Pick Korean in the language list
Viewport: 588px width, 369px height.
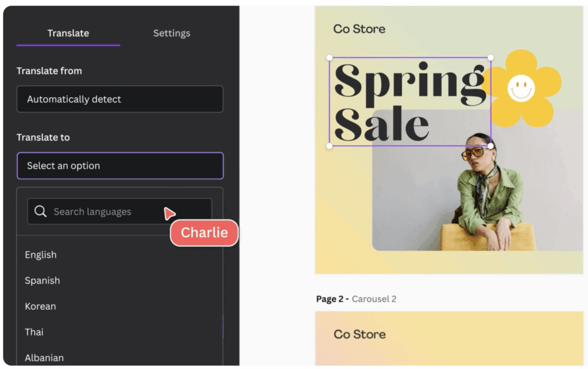click(40, 306)
